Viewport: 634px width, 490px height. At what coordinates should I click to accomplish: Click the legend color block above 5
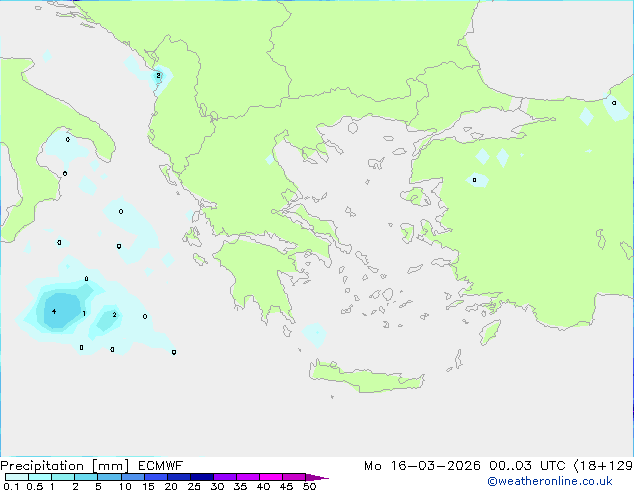pyautogui.click(x=108, y=477)
